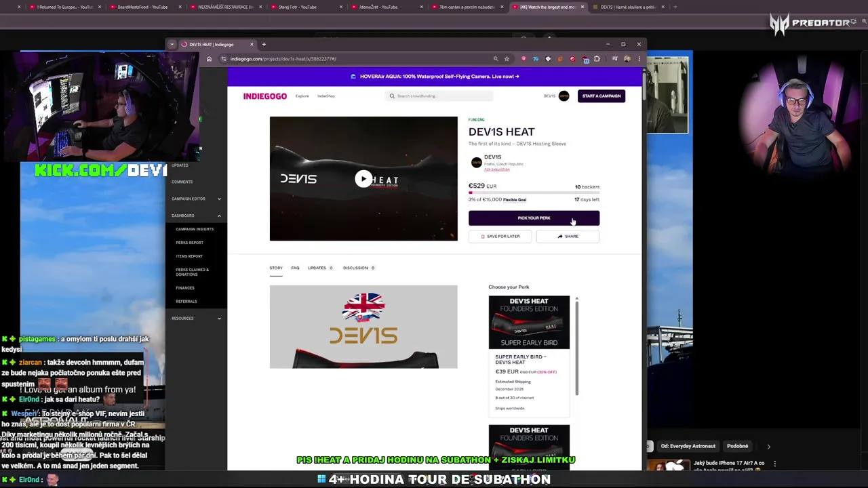
Task: Click the Indiegogo logo in the header
Action: pos(265,96)
